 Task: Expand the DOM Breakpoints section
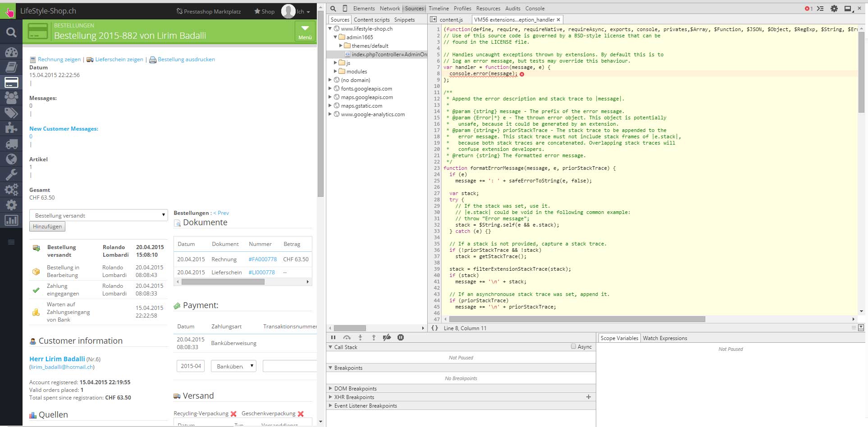[355, 389]
